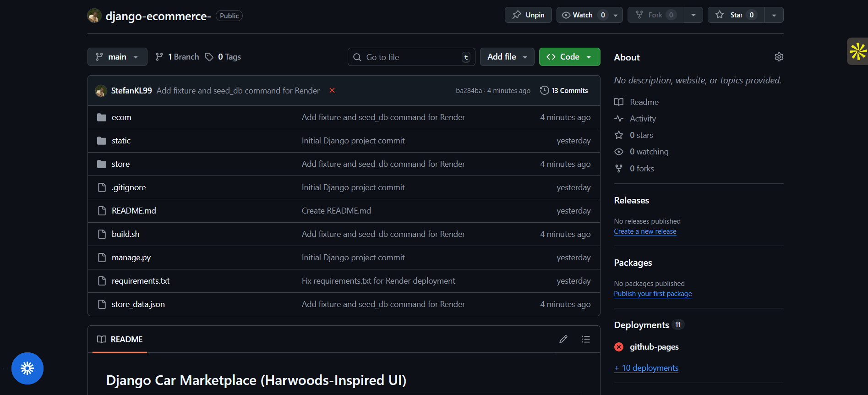The width and height of the screenshot is (868, 395).
Task: Star the django-ecommerce- repository
Action: click(x=736, y=15)
